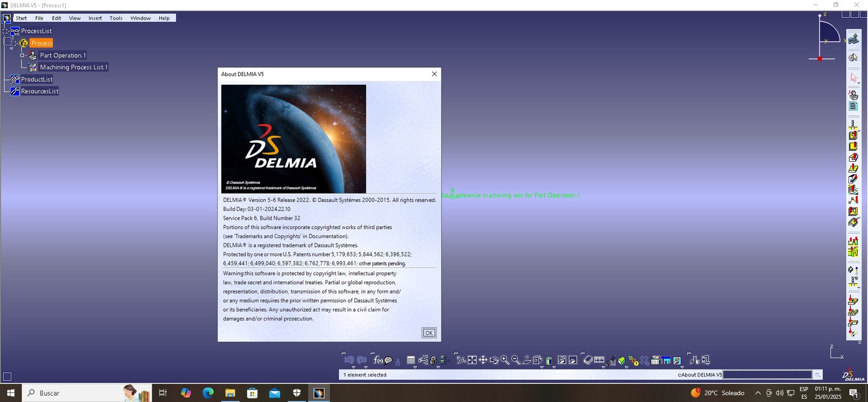868x402 pixels.
Task: Click the command input field in status bar
Action: (768, 374)
